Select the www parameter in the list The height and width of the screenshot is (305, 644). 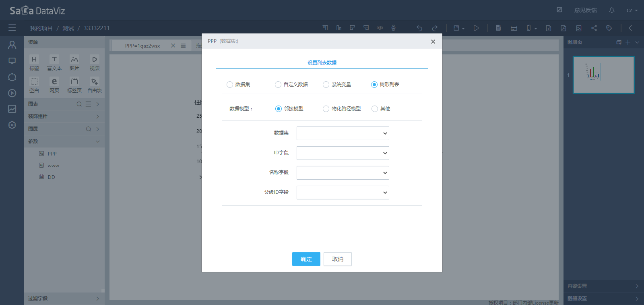(x=53, y=166)
